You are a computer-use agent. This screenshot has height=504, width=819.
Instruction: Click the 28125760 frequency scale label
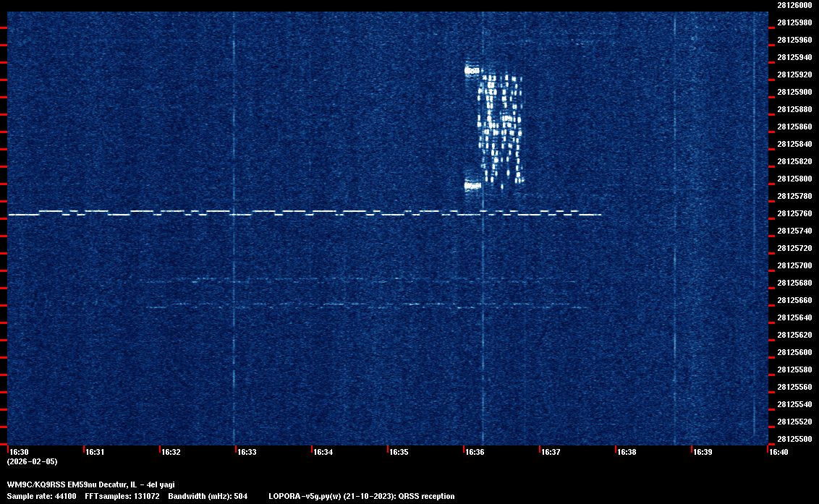click(x=794, y=213)
